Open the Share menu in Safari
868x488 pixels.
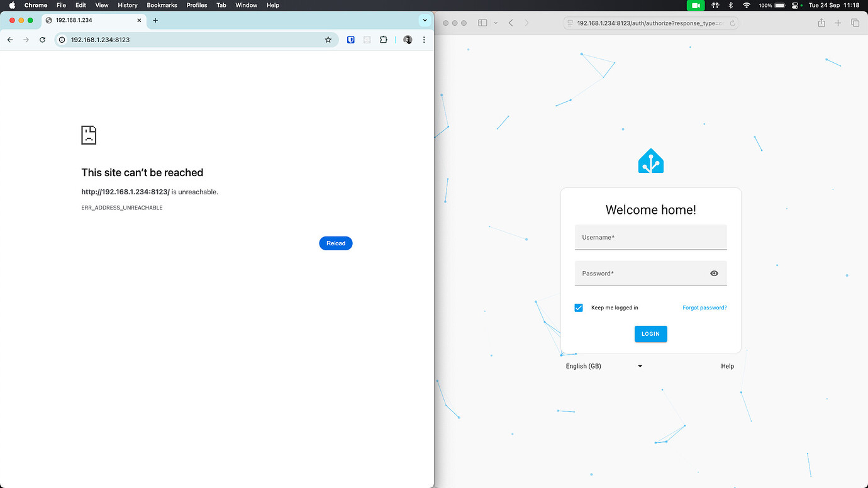click(821, 22)
